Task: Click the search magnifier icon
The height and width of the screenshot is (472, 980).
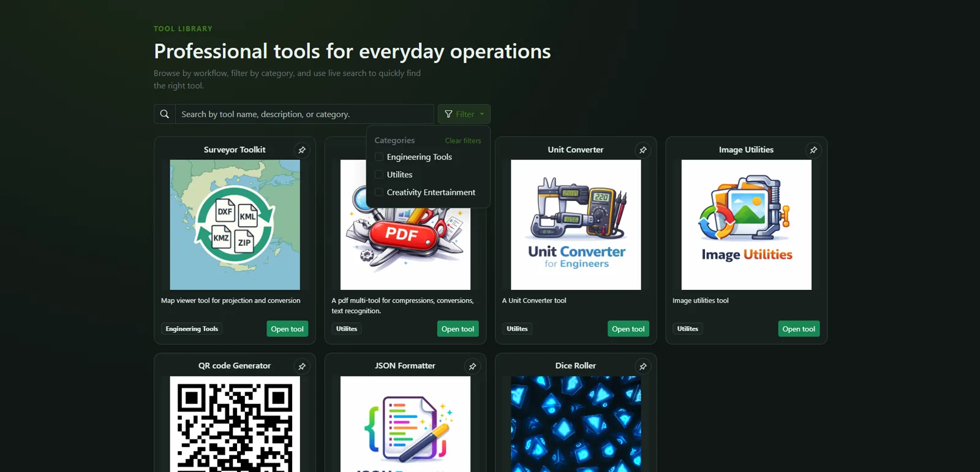Action: pyautogui.click(x=165, y=114)
